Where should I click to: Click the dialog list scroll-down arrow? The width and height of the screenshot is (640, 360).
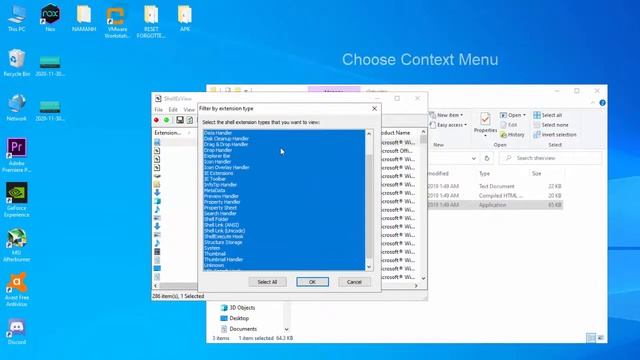[369, 267]
